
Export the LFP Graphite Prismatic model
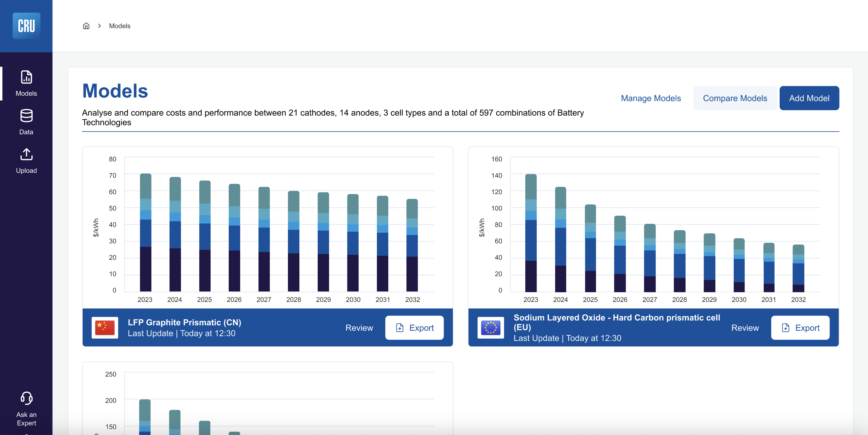point(414,327)
